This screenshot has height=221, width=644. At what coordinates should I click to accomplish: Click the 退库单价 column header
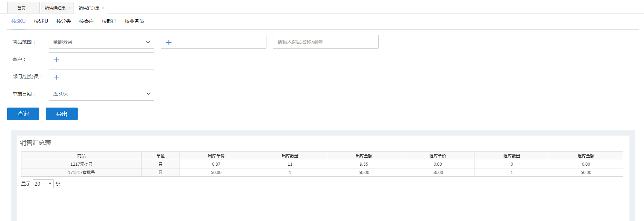(438, 156)
